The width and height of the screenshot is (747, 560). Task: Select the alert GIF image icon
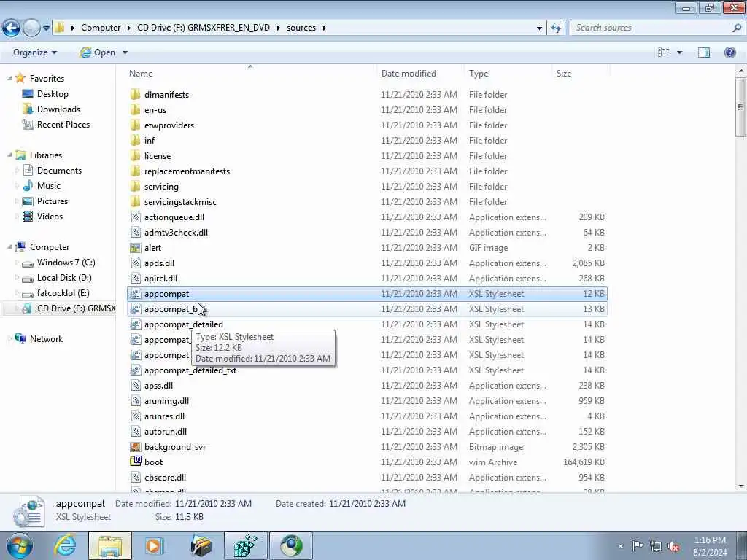136,248
